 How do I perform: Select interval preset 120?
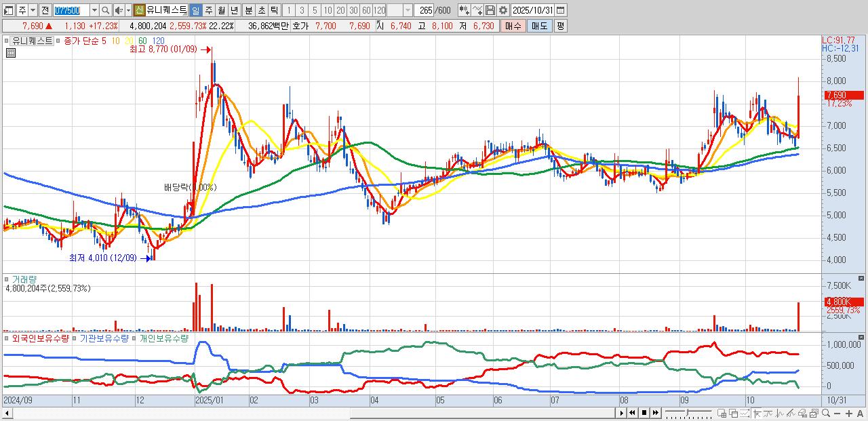click(x=380, y=10)
